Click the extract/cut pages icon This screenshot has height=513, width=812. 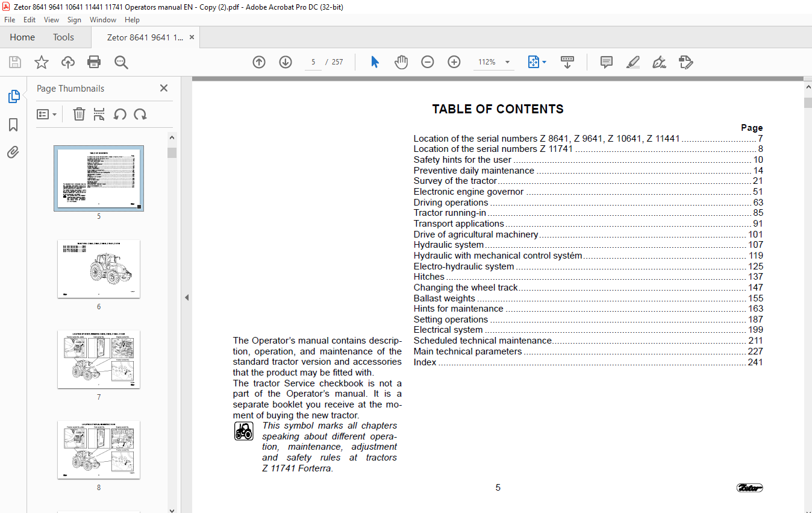pos(99,114)
